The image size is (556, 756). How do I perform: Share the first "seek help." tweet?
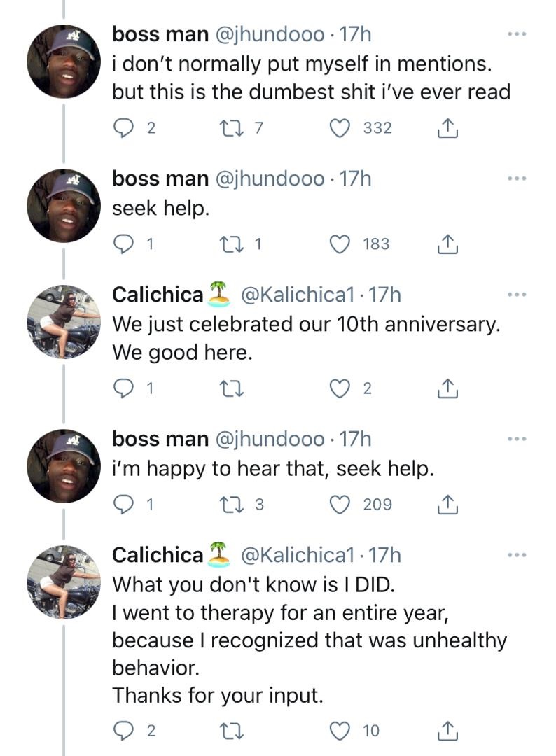coord(447,244)
